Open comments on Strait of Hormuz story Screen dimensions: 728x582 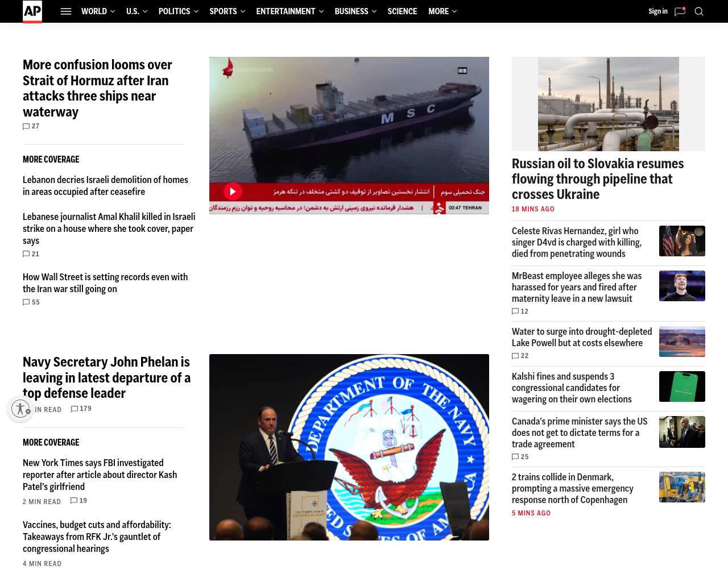point(31,126)
